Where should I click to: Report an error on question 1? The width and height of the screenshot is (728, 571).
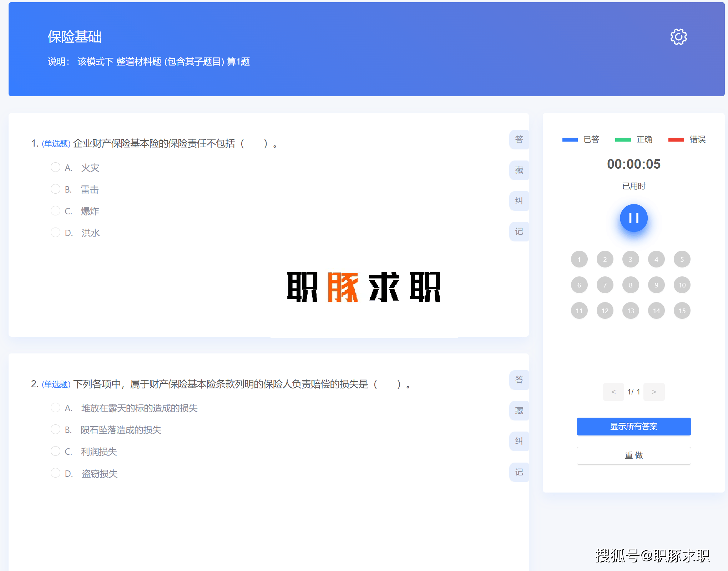pyautogui.click(x=519, y=201)
